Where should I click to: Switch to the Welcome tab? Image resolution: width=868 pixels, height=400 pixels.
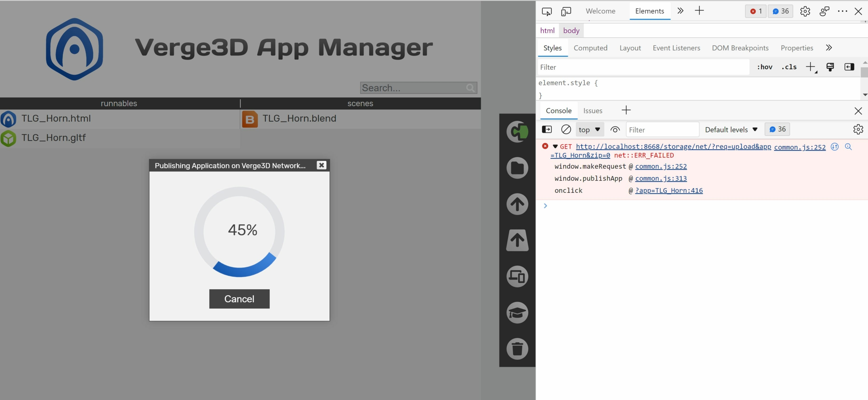click(x=600, y=11)
